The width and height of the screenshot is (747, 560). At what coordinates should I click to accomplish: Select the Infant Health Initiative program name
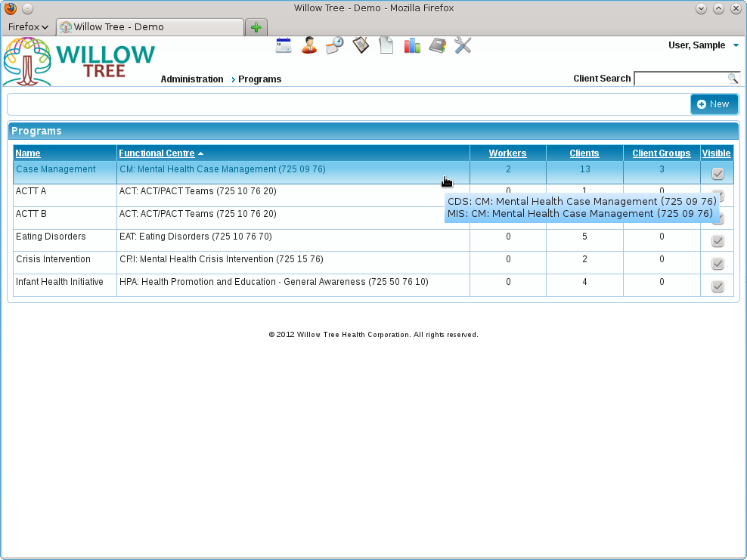point(60,282)
